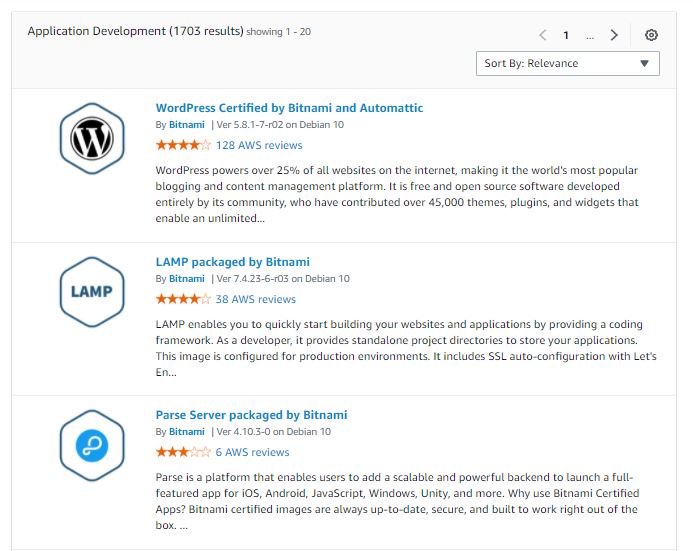Click the Bitnami vendor link under WordPress
The image size is (693, 551).
click(x=187, y=125)
